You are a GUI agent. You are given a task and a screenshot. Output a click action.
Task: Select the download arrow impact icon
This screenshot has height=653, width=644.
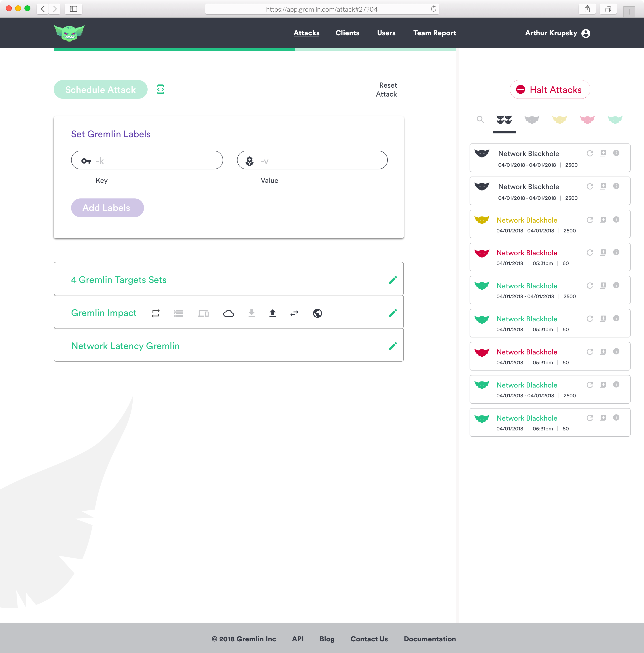(252, 313)
